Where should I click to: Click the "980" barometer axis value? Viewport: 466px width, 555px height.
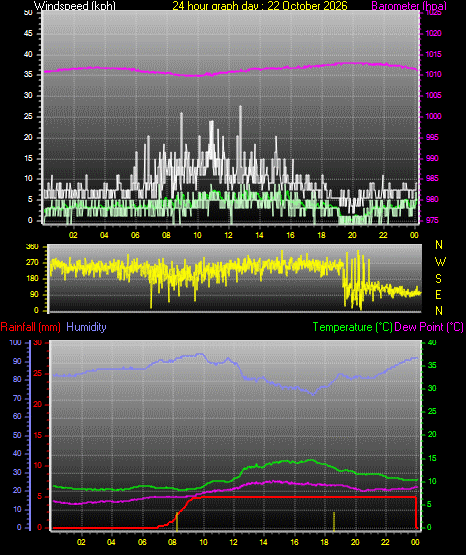[x=432, y=199]
